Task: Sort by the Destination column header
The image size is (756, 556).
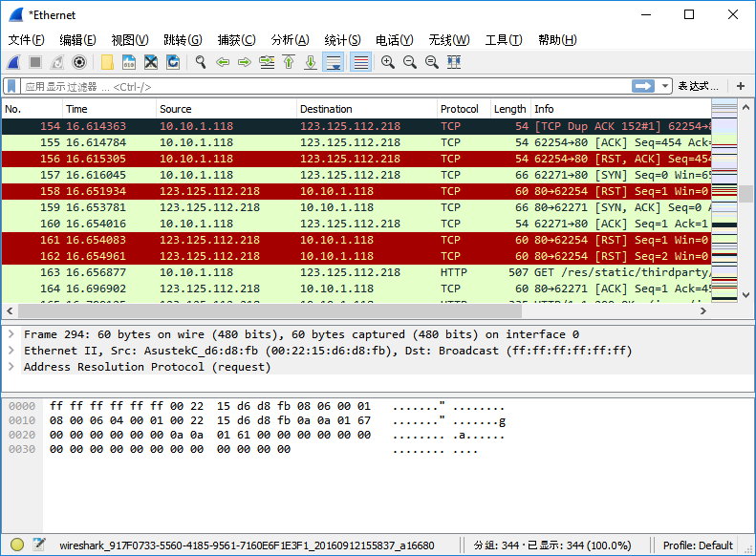Action: pos(366,109)
